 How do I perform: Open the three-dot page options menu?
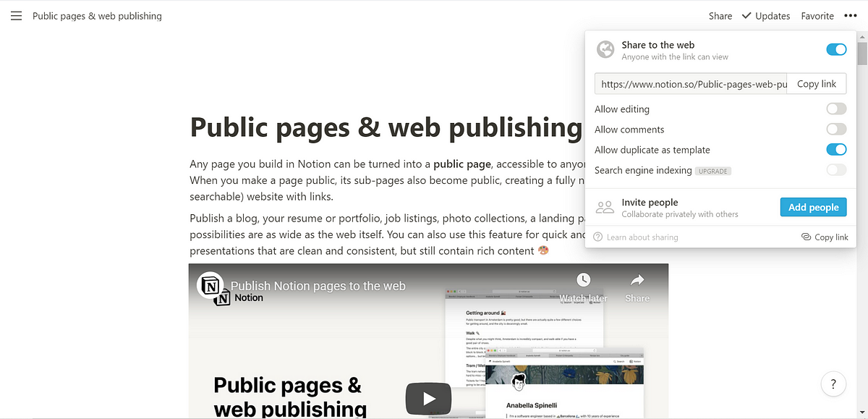tap(850, 16)
